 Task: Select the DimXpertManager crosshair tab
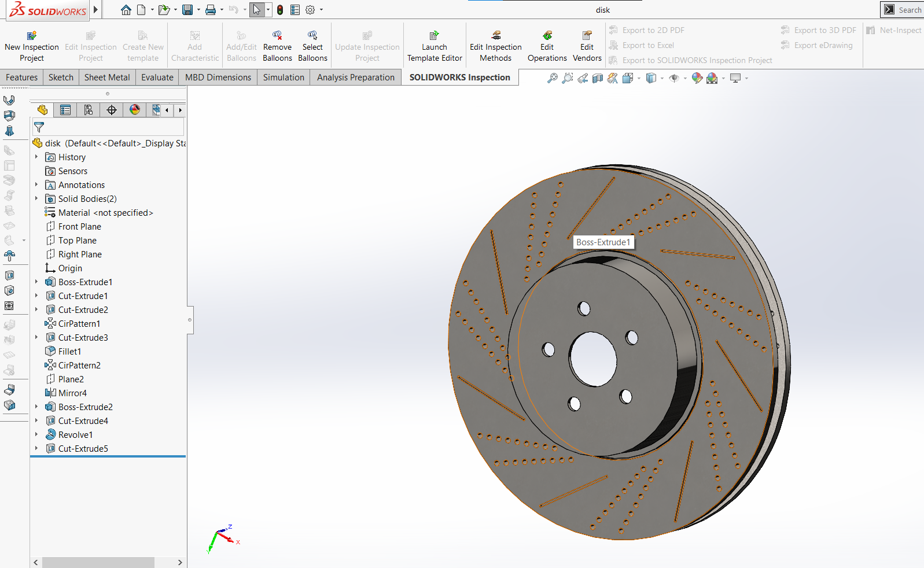click(x=112, y=110)
